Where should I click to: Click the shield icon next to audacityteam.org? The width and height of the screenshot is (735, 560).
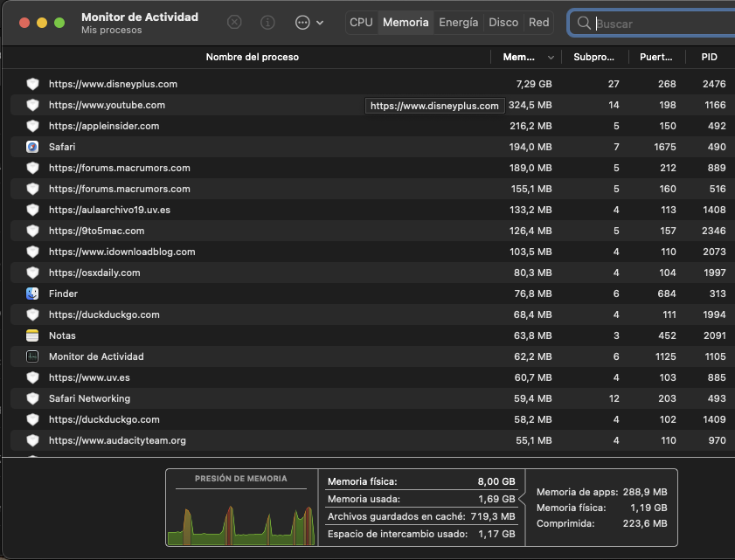click(x=32, y=440)
